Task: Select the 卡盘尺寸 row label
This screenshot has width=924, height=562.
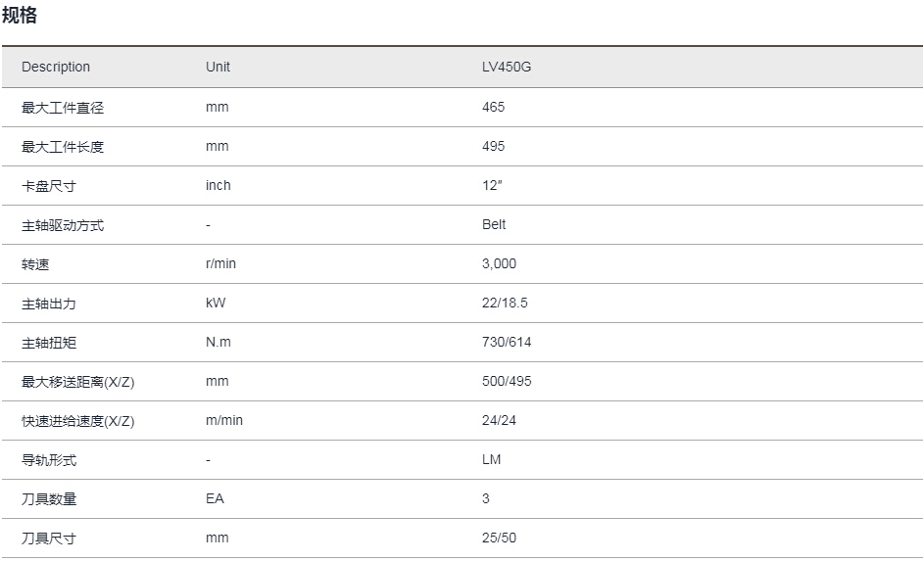Action: coord(49,186)
